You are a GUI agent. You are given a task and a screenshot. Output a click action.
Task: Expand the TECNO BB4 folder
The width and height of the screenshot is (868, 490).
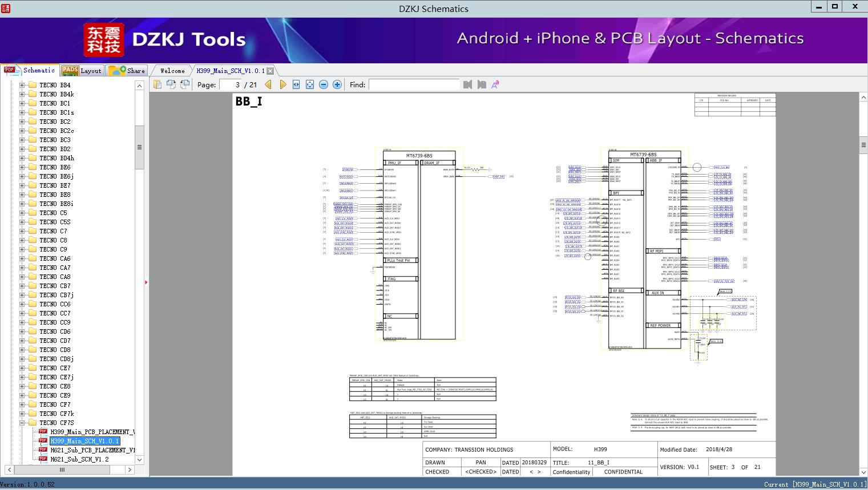[x=22, y=85]
